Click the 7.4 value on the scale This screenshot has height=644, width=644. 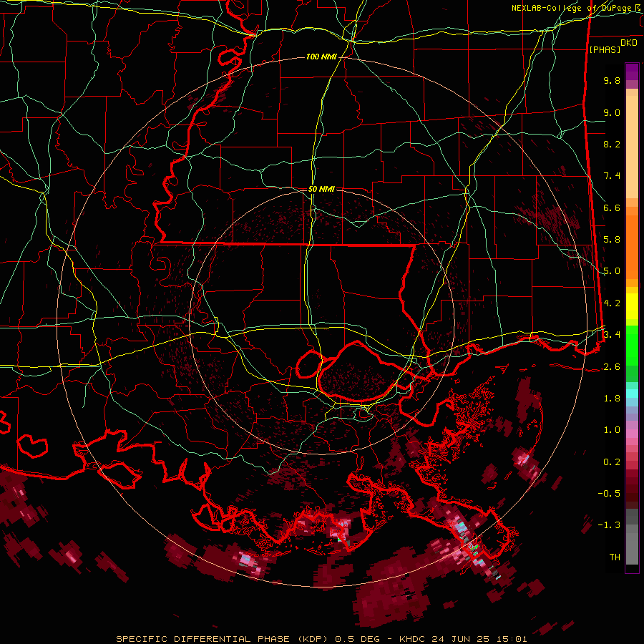612,176
